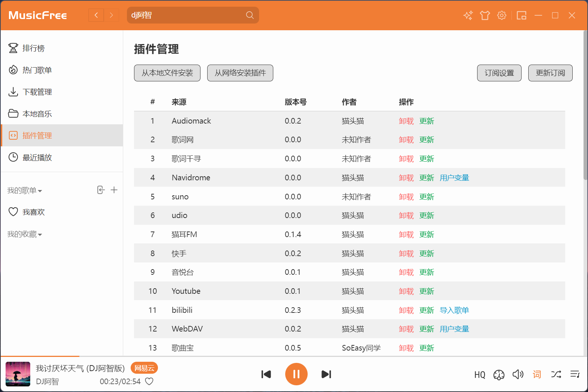The image size is (588, 392).
Task: Update the 歌曲宝 plugin
Action: pyautogui.click(x=427, y=348)
